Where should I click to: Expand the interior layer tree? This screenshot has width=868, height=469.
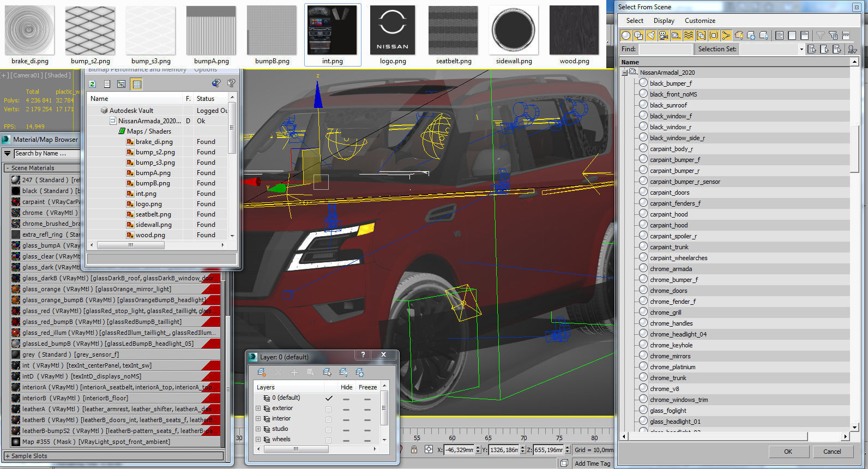pyautogui.click(x=258, y=419)
